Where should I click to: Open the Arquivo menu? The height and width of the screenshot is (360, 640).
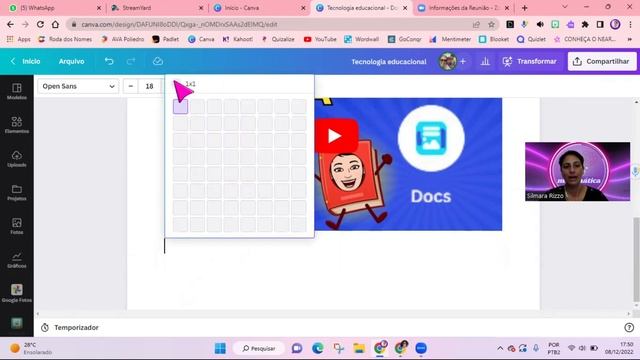[71, 61]
